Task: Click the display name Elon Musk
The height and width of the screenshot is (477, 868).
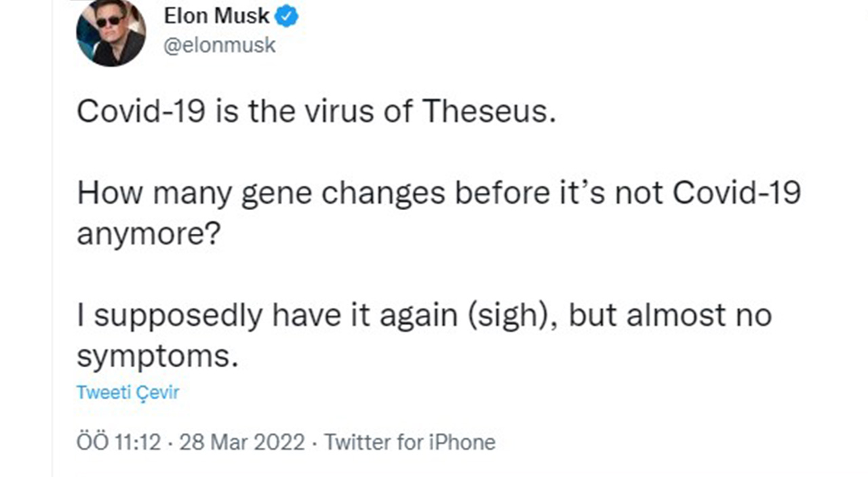Action: click(216, 16)
